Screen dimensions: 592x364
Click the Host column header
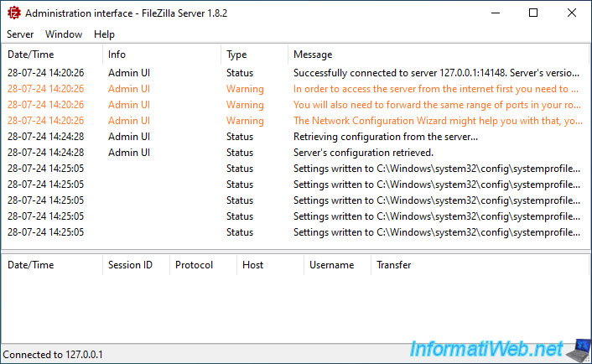252,265
